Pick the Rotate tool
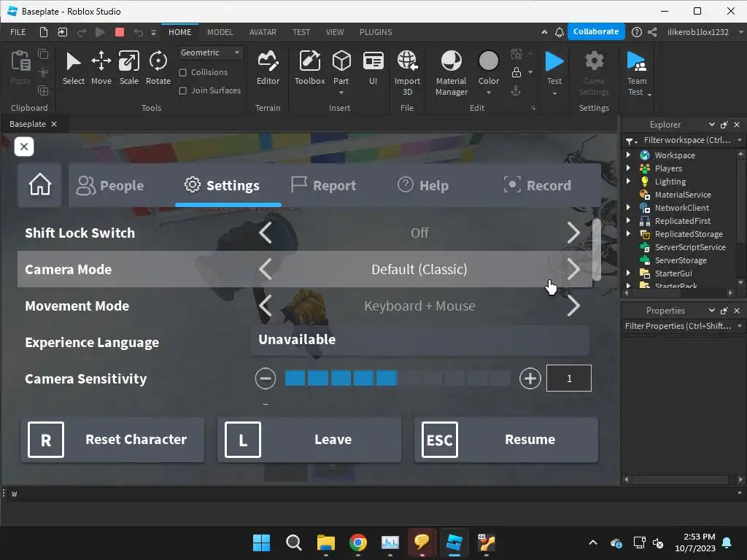 [x=158, y=68]
